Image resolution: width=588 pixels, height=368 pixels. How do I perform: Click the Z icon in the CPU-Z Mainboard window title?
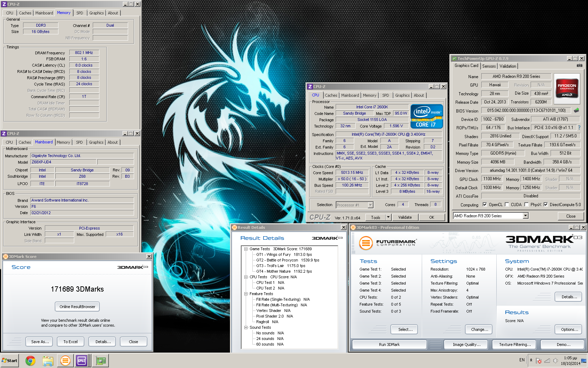(4, 134)
